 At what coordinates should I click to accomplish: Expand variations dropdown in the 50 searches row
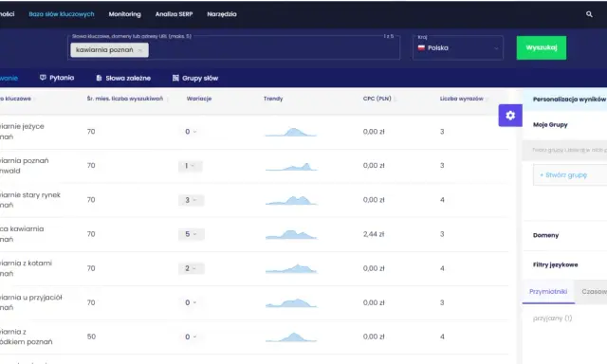(x=191, y=337)
